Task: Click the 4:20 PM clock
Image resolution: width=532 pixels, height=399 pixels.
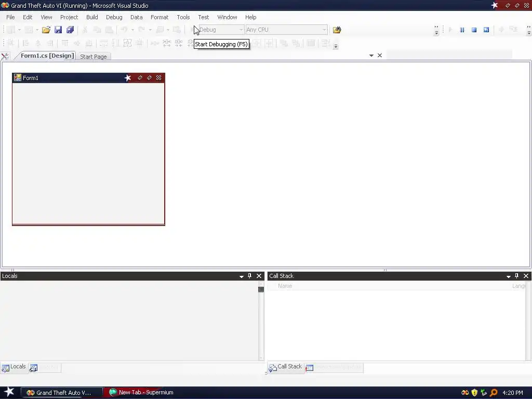Action: click(x=513, y=393)
